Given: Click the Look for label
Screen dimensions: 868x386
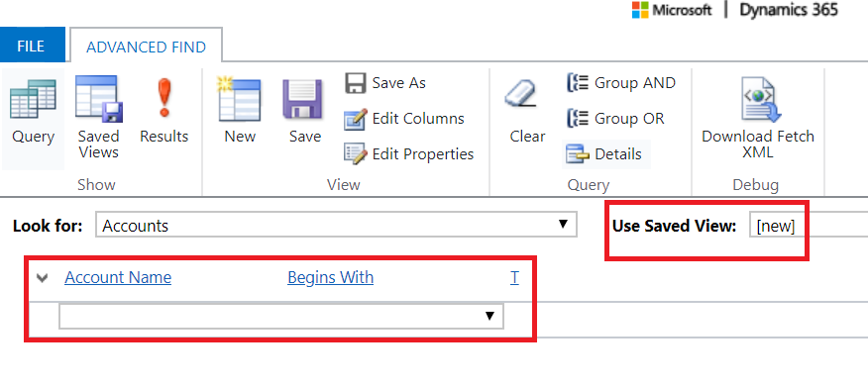Looking at the screenshot, I should click(48, 226).
